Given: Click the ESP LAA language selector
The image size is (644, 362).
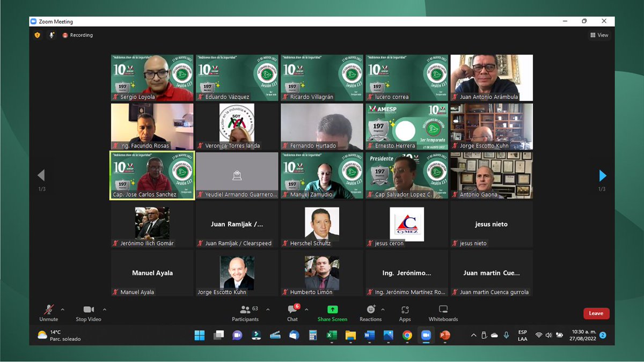Looking at the screenshot, I should (522, 335).
